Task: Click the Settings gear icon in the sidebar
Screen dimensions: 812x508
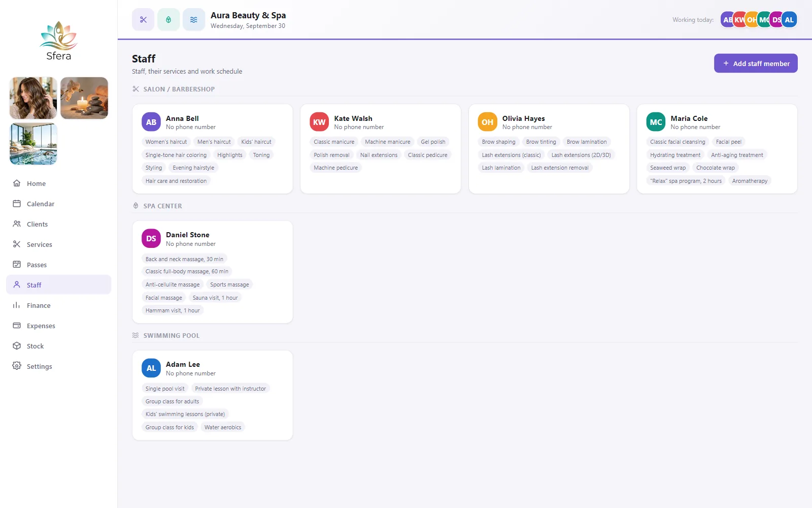Action: click(17, 366)
